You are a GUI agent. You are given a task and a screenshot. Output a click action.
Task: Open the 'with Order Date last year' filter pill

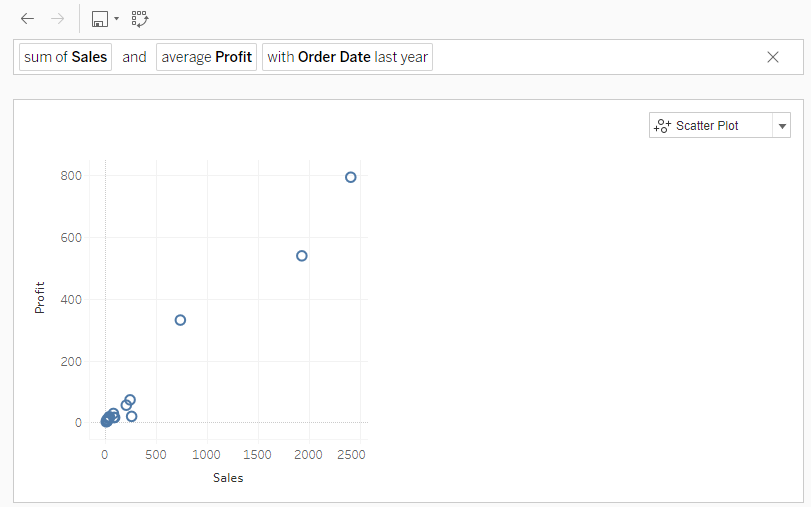pyautogui.click(x=347, y=57)
